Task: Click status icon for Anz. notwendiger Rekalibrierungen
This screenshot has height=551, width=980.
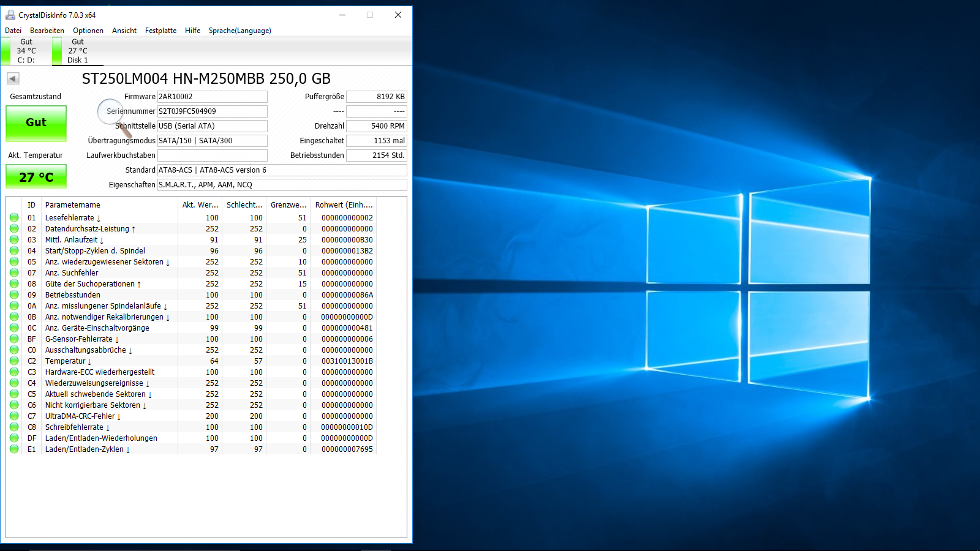Action: coord(14,317)
